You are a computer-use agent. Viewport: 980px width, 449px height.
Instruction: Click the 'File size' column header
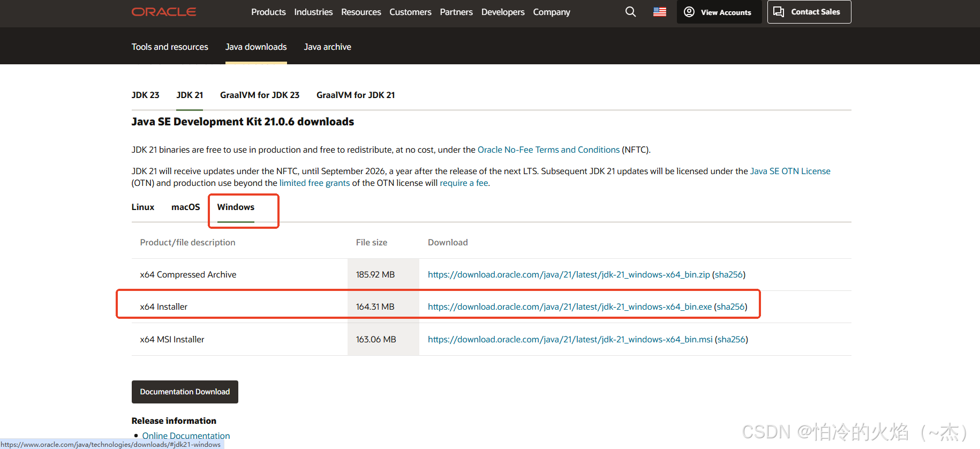point(372,242)
